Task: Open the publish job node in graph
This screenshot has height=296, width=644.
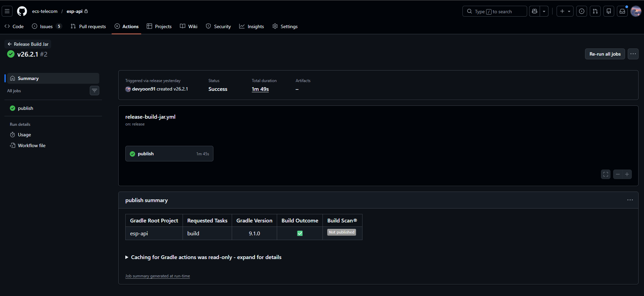Action: [x=169, y=154]
